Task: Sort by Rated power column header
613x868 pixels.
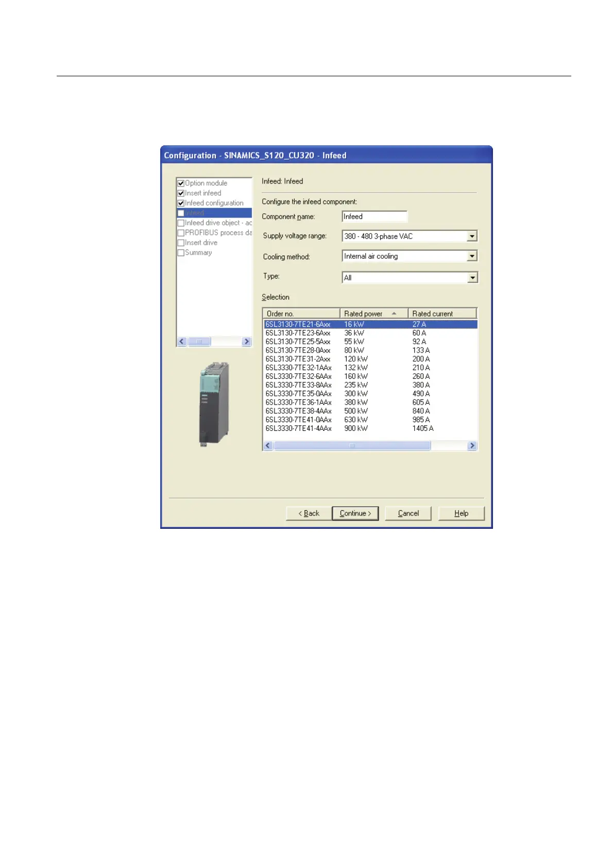Action: (x=374, y=313)
